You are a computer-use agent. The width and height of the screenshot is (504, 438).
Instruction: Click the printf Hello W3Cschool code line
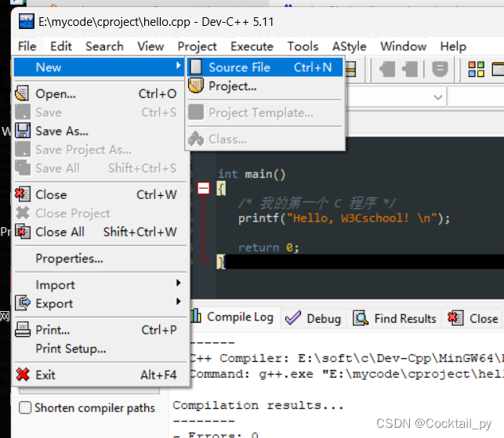[x=344, y=219]
